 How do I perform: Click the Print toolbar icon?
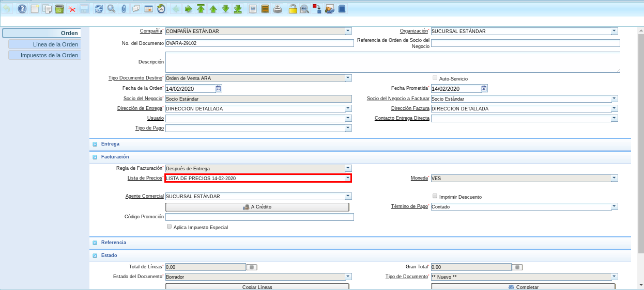coord(278,9)
